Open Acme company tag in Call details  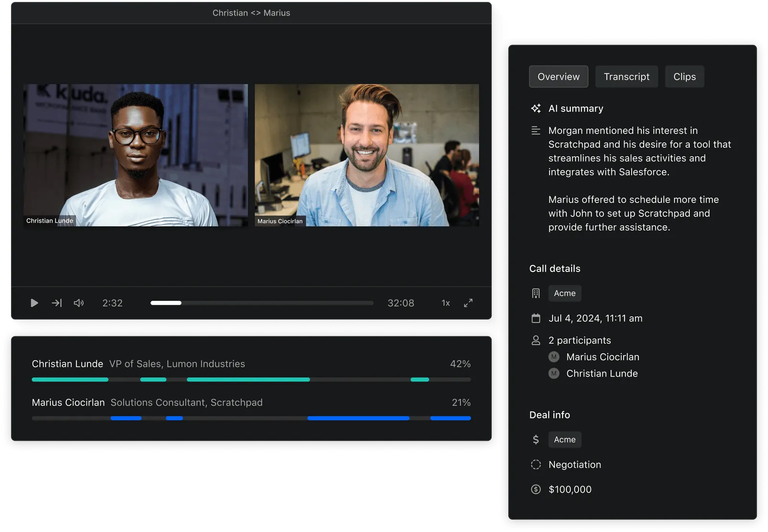coord(565,294)
